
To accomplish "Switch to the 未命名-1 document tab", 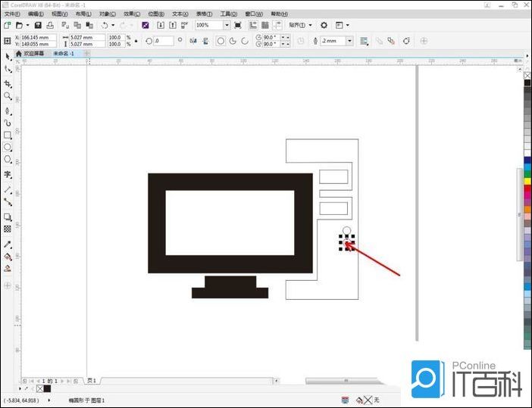I will (64, 54).
